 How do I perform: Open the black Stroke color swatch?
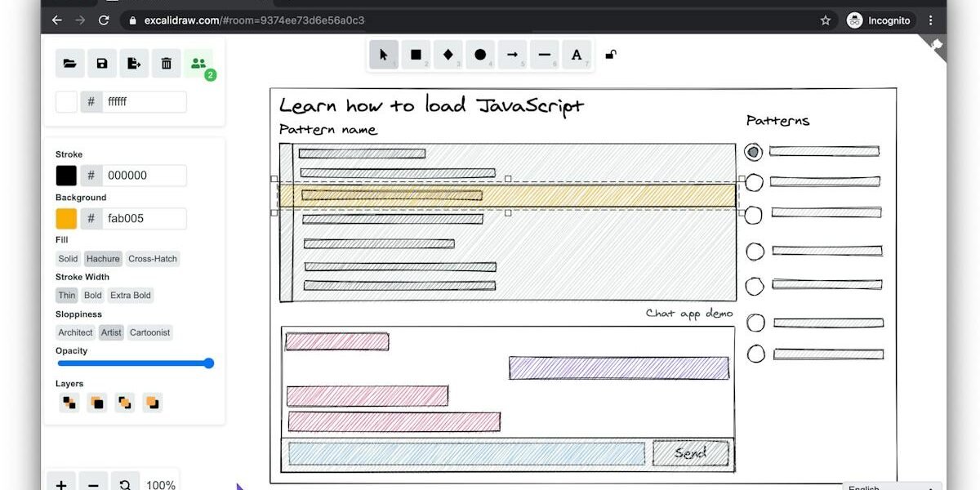coord(66,176)
